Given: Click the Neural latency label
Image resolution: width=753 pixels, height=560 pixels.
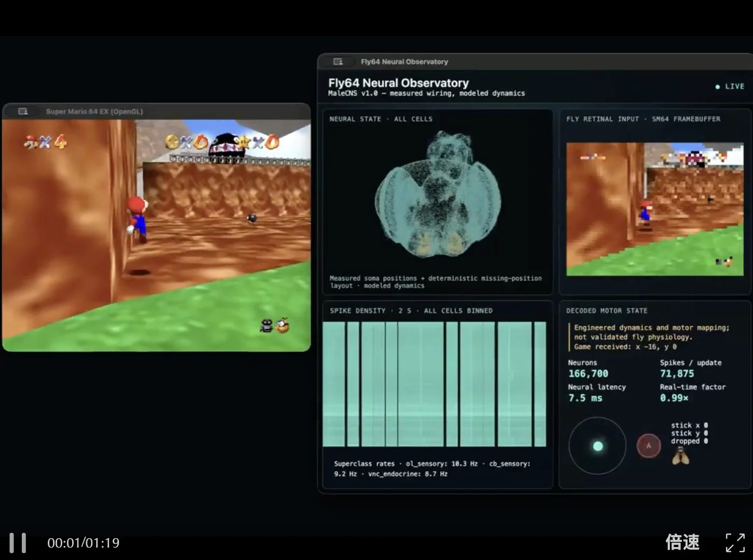Looking at the screenshot, I should 597,387.
